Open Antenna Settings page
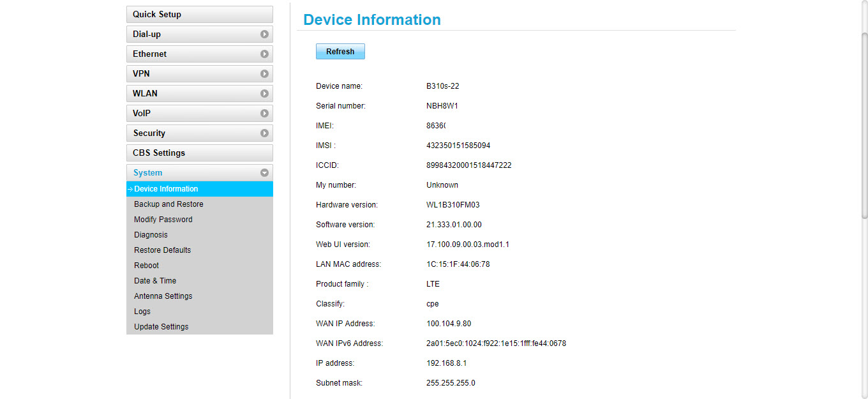 163,296
